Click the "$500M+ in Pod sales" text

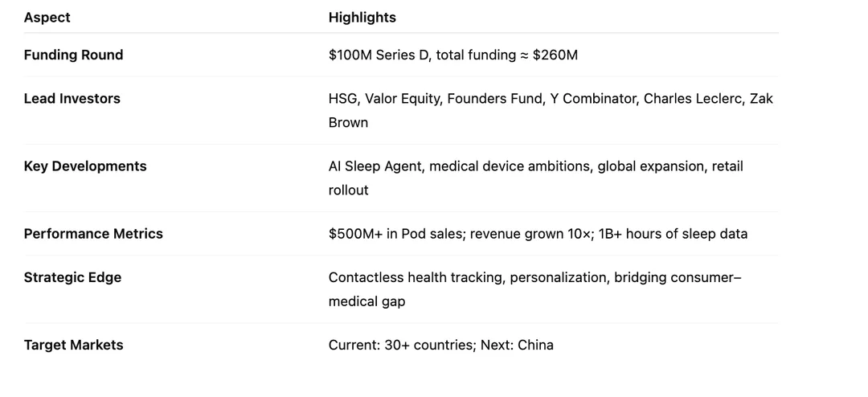pos(395,233)
